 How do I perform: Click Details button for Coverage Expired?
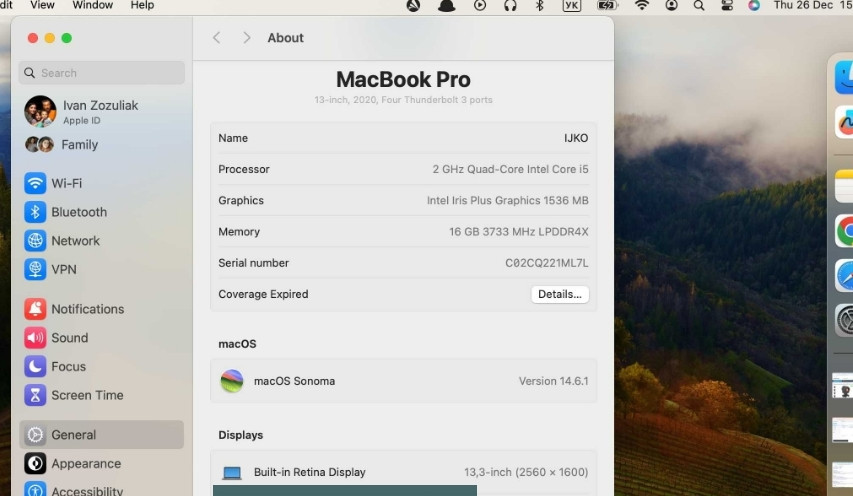[560, 294]
